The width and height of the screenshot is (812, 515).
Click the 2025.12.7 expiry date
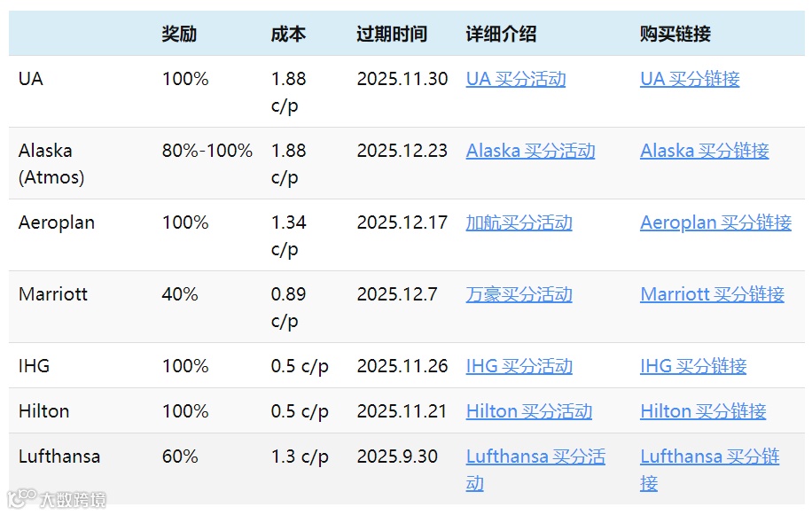[x=397, y=294]
